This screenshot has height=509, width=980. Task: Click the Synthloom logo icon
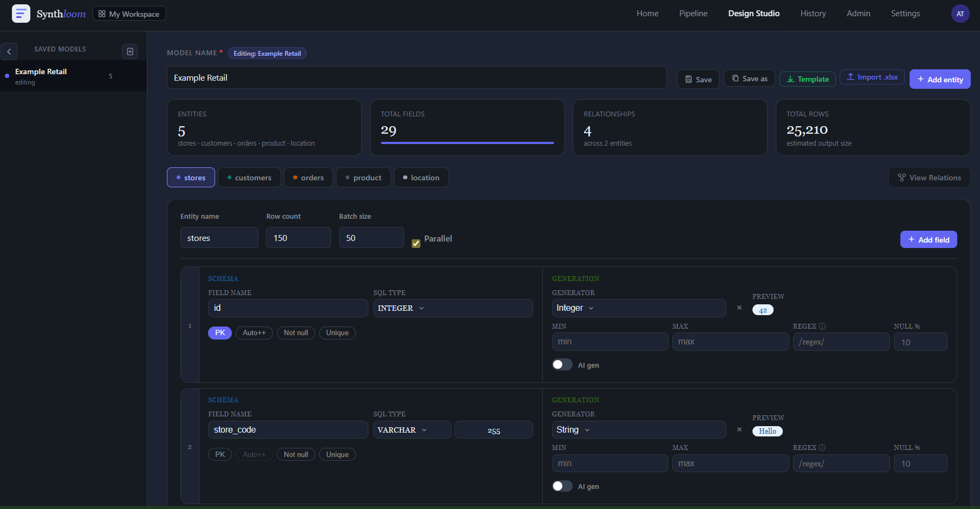pyautogui.click(x=21, y=14)
